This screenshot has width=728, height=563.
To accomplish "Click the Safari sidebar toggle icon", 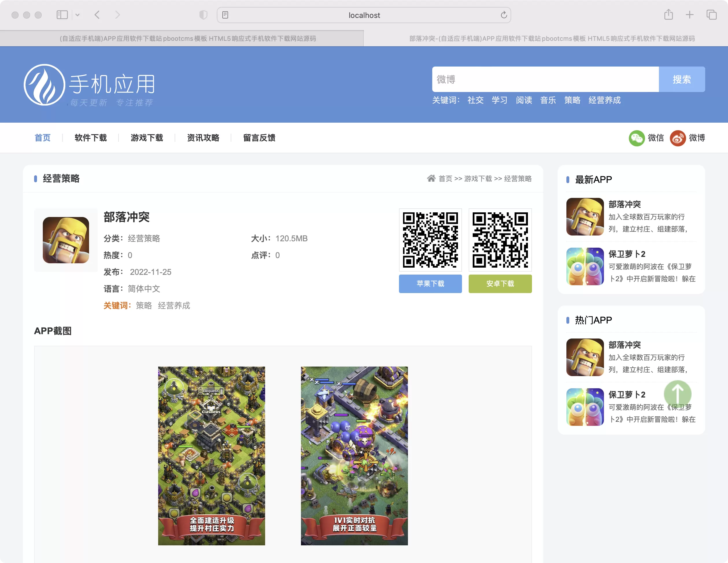I will (62, 15).
